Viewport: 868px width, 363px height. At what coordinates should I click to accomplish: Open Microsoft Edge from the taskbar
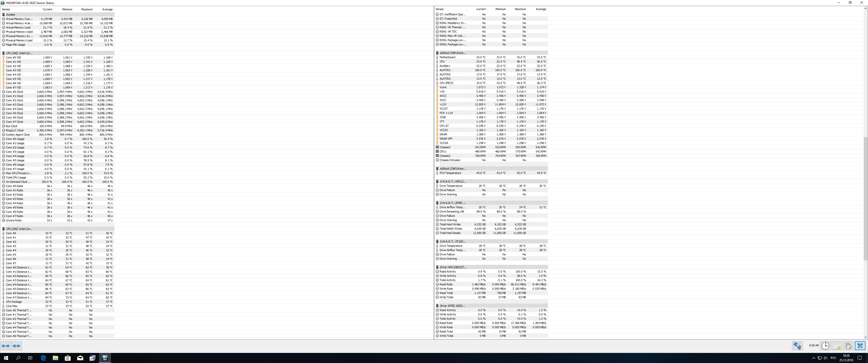pos(43,358)
